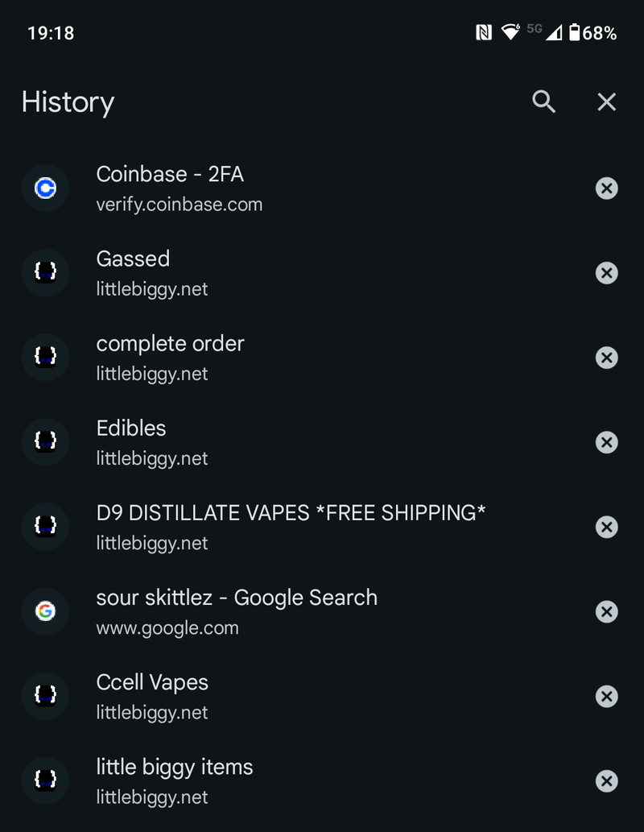Open the history search magnifier icon
644x832 pixels.
click(x=544, y=101)
